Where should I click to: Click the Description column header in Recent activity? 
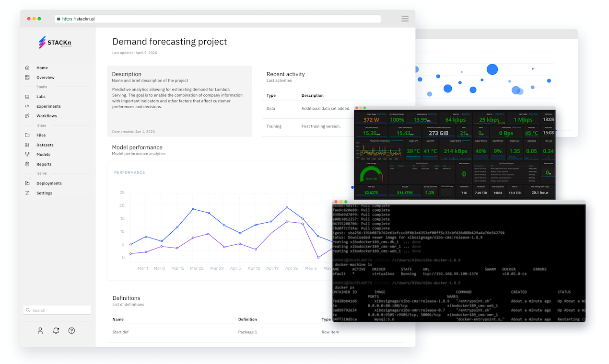click(313, 95)
